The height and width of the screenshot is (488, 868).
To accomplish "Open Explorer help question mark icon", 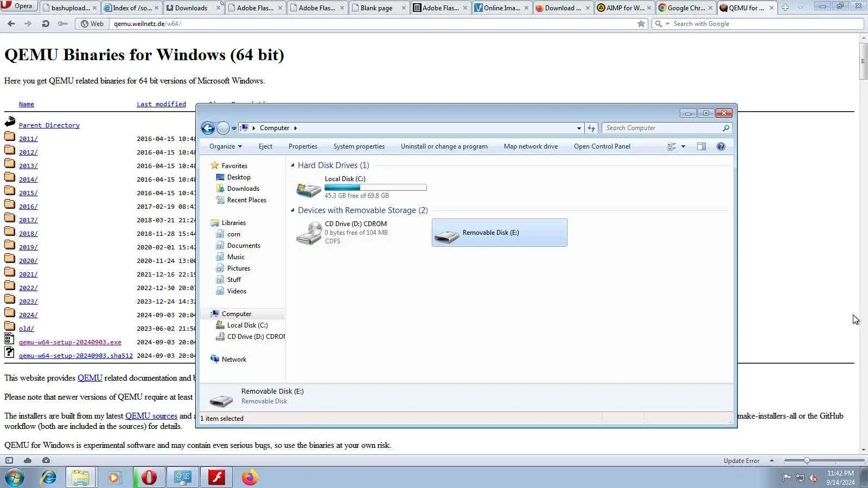I will coord(720,146).
